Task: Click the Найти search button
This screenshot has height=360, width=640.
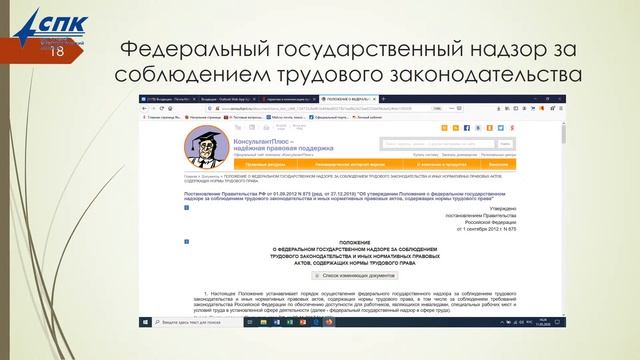Action: coord(505,144)
